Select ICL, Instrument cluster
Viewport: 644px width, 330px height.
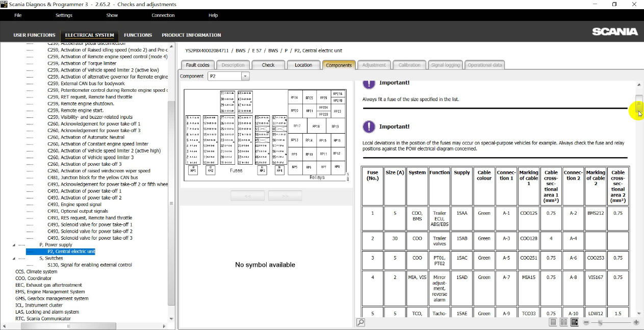click(39, 305)
